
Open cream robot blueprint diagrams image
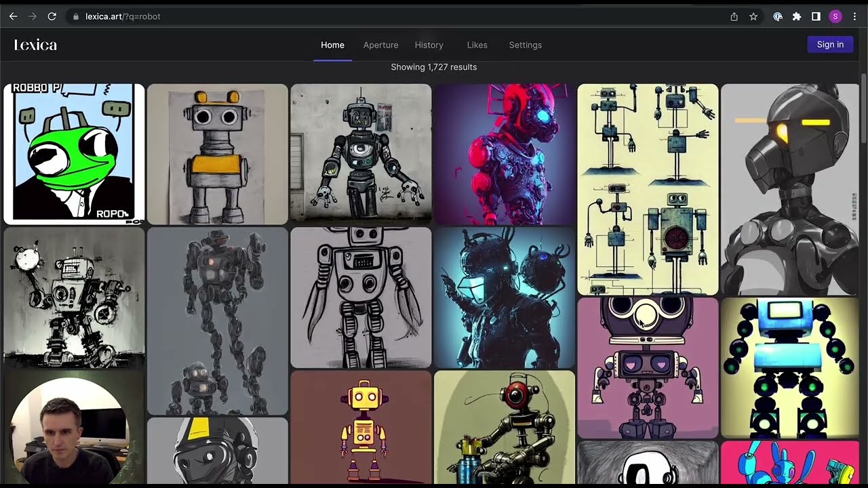click(x=648, y=189)
